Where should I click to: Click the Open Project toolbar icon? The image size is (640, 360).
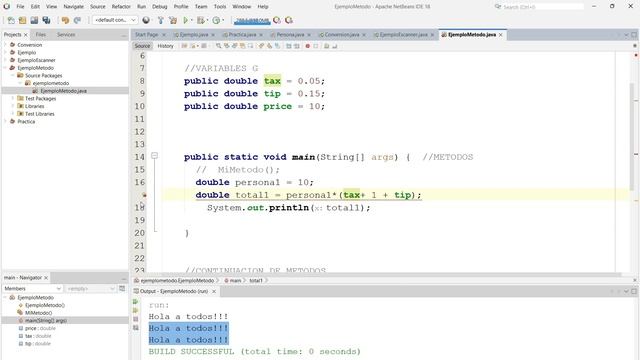34,20
